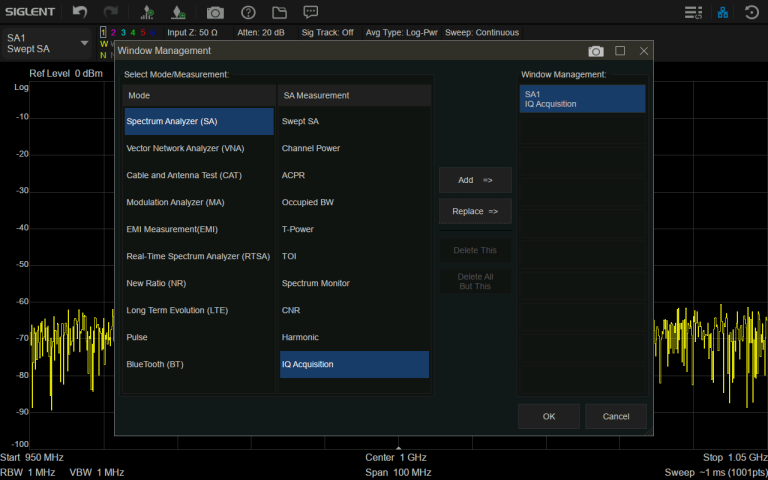This screenshot has height=480, width=768.
Task: Click the preset reset icon at top right
Action: coord(752,13)
